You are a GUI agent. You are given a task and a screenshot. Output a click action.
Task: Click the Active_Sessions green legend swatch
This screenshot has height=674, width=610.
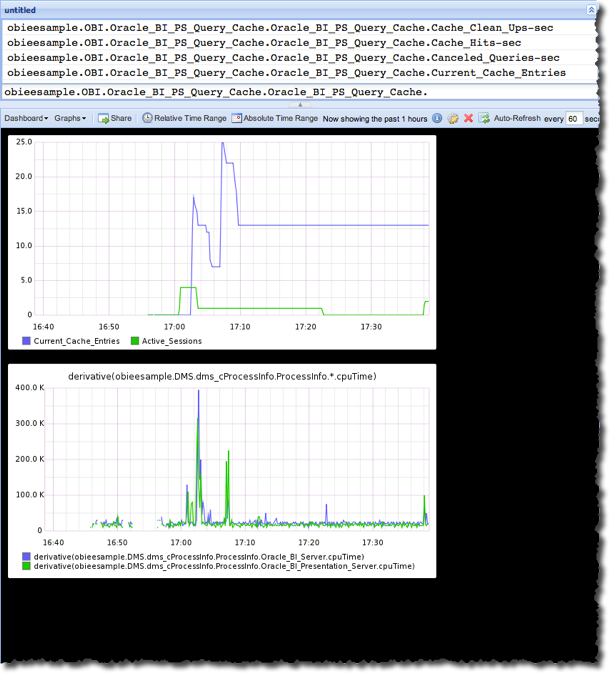point(134,341)
